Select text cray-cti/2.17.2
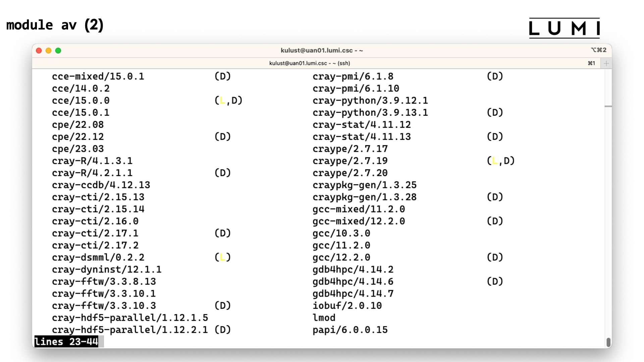The width and height of the screenshot is (644, 362). pyautogui.click(x=95, y=245)
